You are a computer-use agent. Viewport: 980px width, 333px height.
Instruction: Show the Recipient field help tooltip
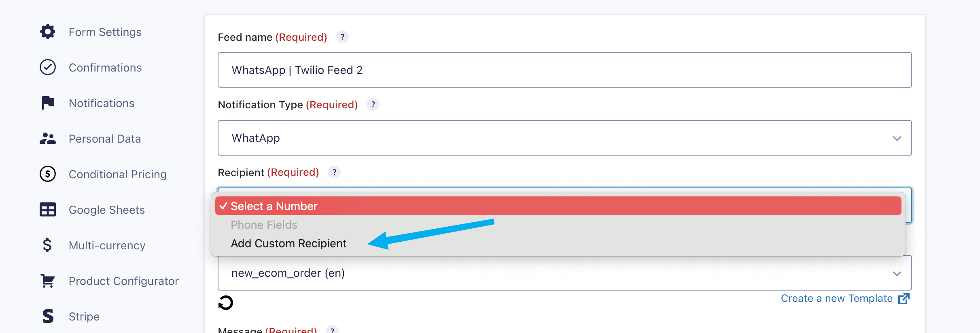334,173
